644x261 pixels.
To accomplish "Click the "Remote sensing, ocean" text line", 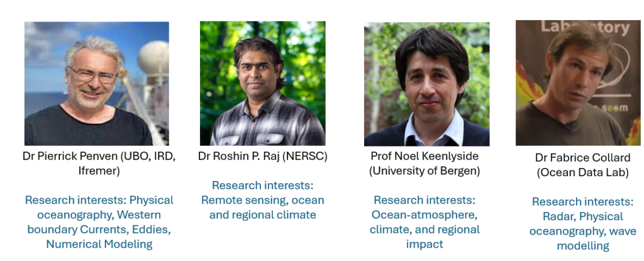I will pyautogui.click(x=262, y=200).
